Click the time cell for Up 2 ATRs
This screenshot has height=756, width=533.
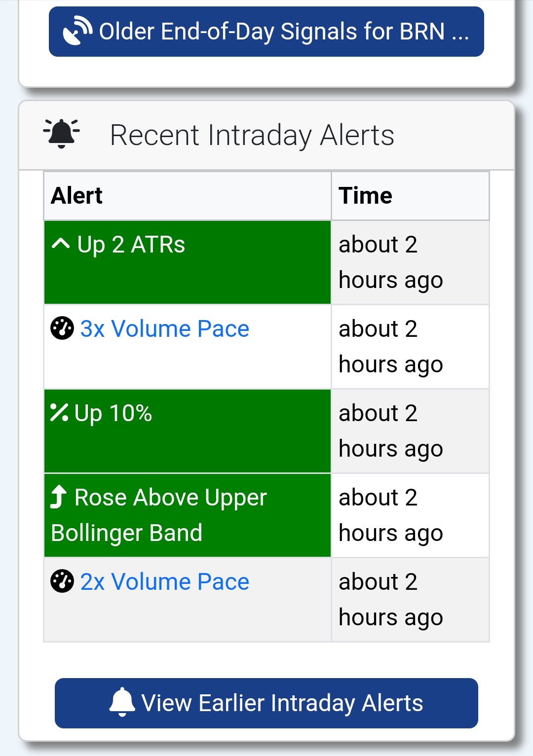410,262
